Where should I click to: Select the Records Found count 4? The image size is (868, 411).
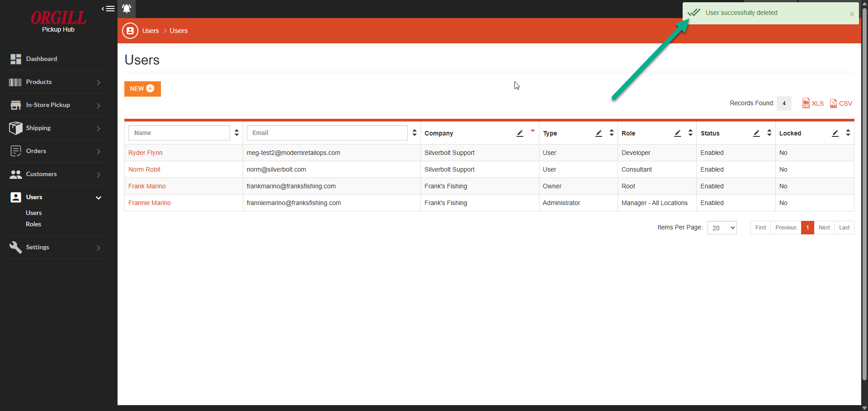pos(784,103)
